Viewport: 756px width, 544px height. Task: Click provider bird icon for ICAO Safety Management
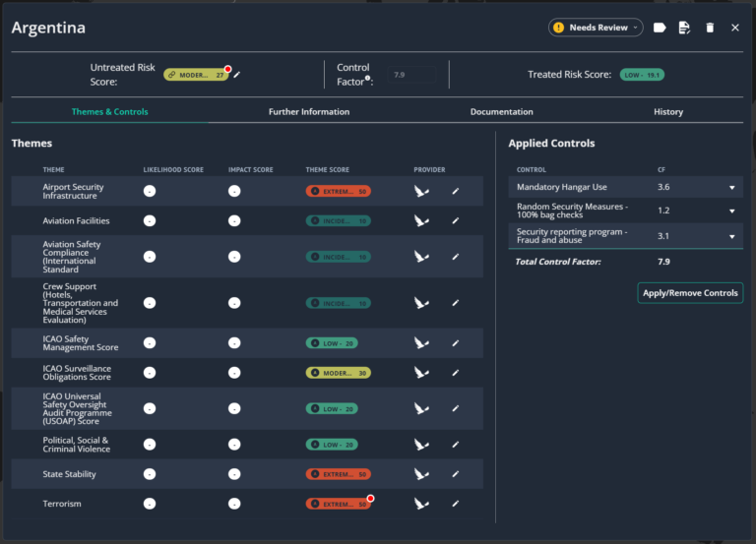(421, 343)
